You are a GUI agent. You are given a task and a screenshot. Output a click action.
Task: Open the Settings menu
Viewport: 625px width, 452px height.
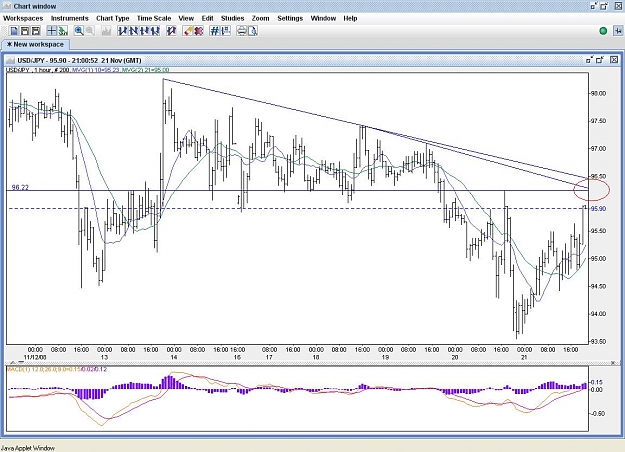[x=290, y=18]
